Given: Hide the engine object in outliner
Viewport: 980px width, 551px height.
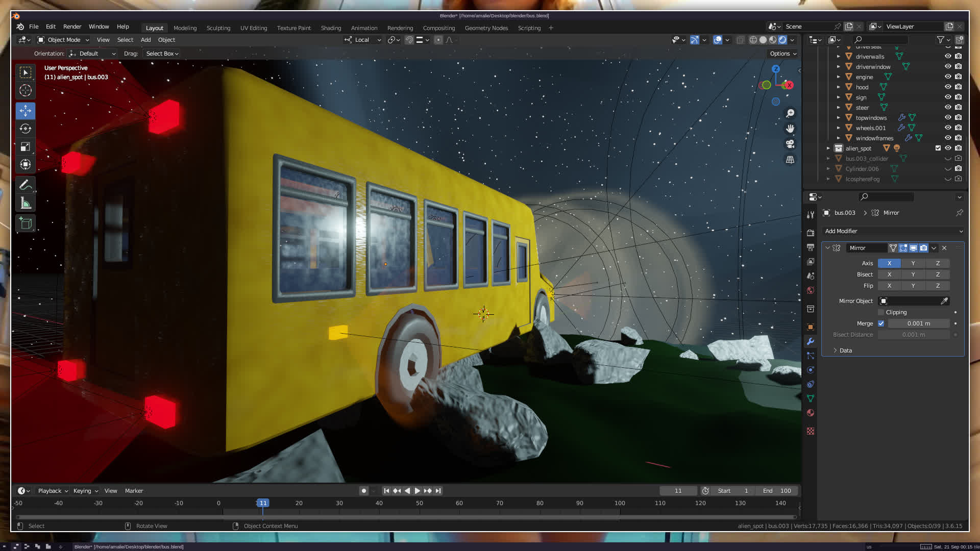Looking at the screenshot, I should pyautogui.click(x=948, y=77).
